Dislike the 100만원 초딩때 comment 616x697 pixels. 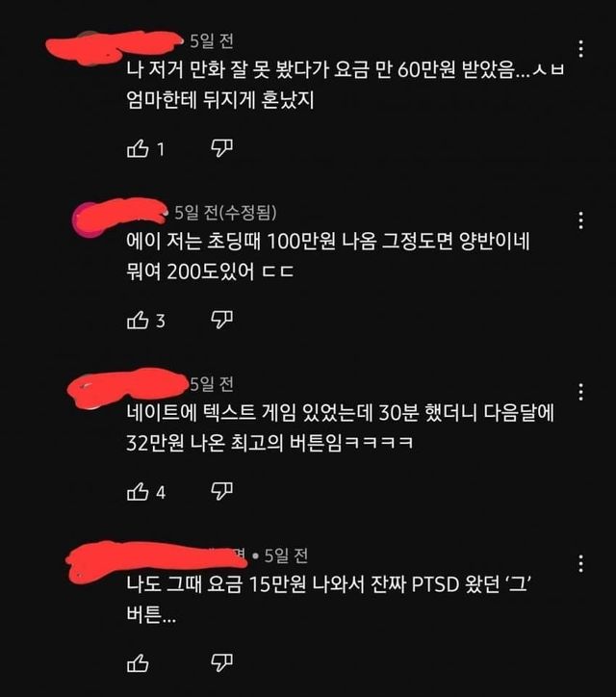pos(221,320)
